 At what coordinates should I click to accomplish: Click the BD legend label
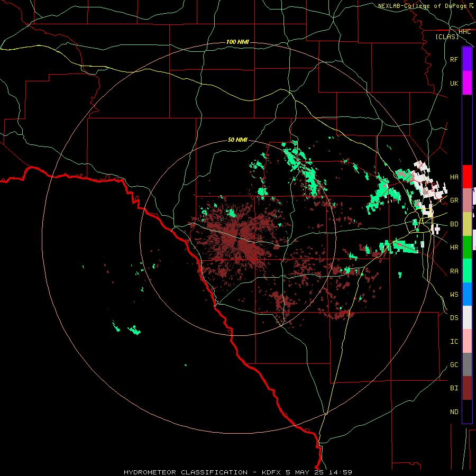[x=454, y=224]
